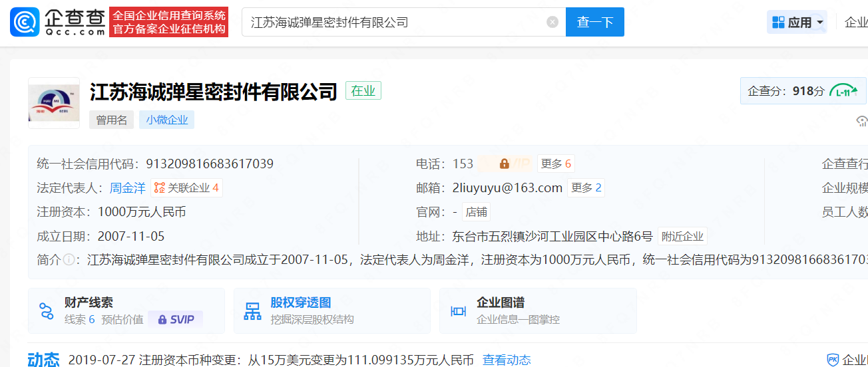This screenshot has height=367, width=868.
Task: Open 查看动态 dynamics link
Action: click(507, 360)
